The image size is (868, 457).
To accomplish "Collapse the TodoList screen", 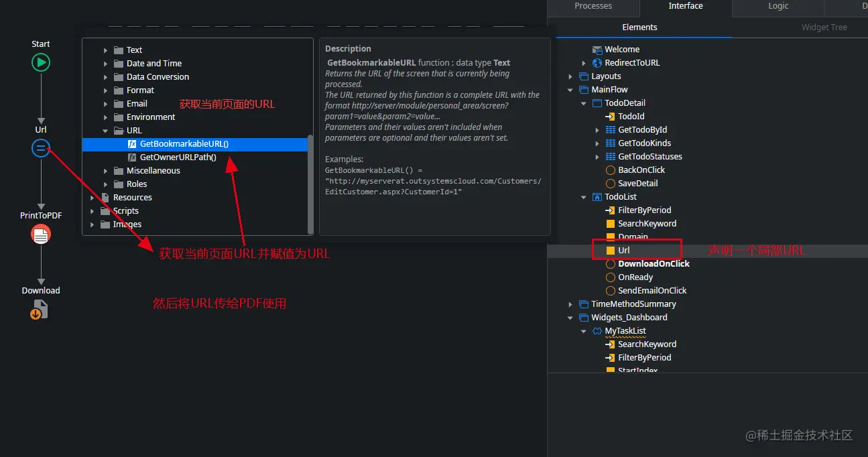I will [x=584, y=197].
